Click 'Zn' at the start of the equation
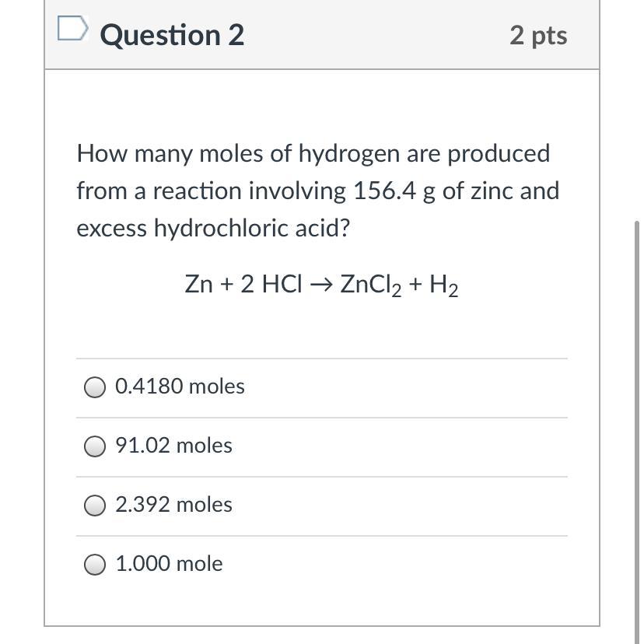Viewport: 644px width, 644px height. (199, 284)
